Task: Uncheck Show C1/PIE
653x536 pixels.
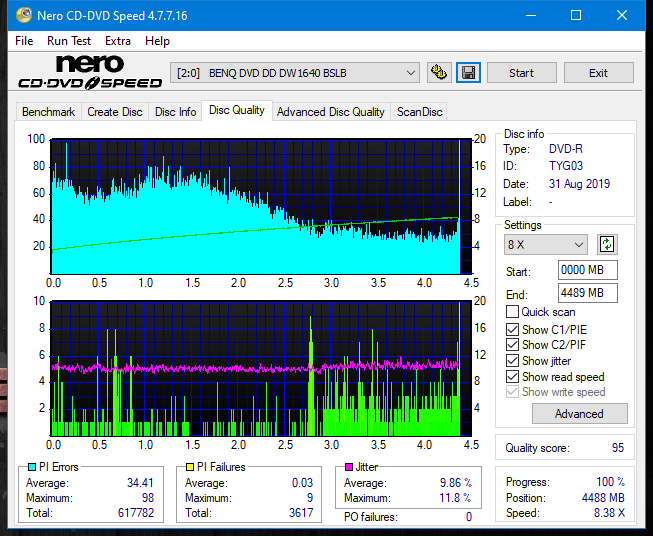Action: [512, 329]
